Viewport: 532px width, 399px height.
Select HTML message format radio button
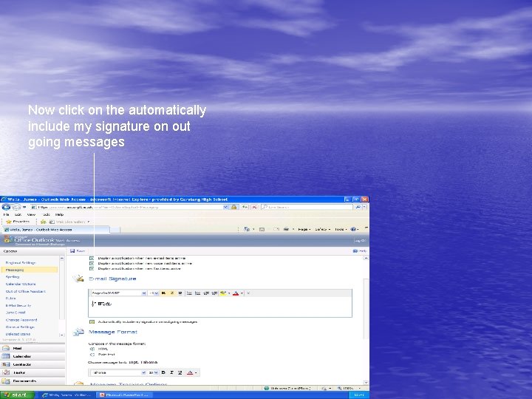[x=92, y=349]
